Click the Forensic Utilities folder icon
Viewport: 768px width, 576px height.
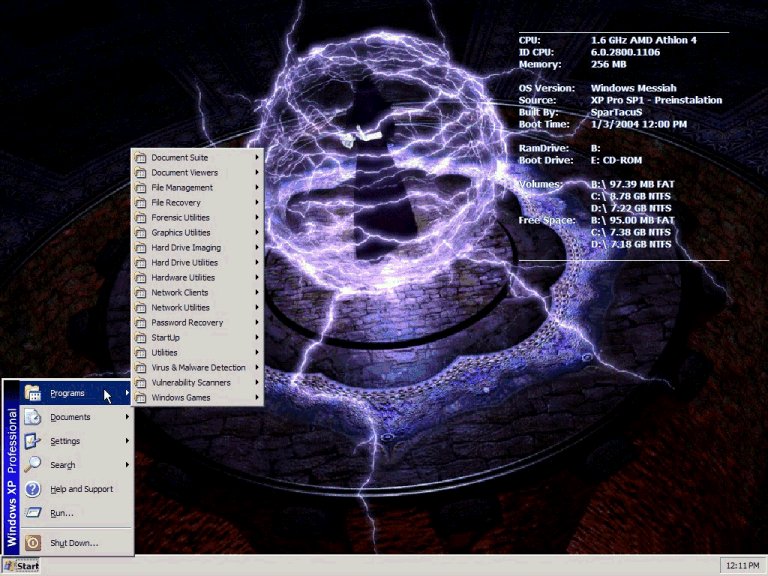click(141, 218)
